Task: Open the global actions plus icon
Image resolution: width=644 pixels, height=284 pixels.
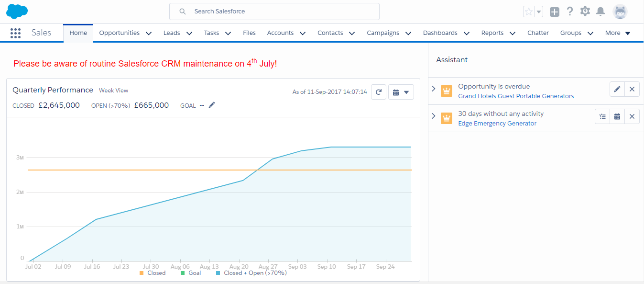Action: pyautogui.click(x=555, y=12)
